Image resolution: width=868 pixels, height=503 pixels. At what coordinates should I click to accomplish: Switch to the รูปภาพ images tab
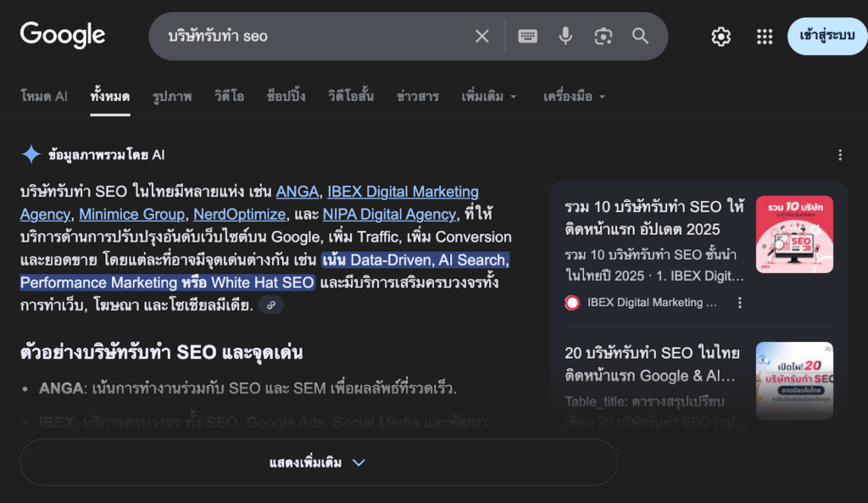point(172,97)
